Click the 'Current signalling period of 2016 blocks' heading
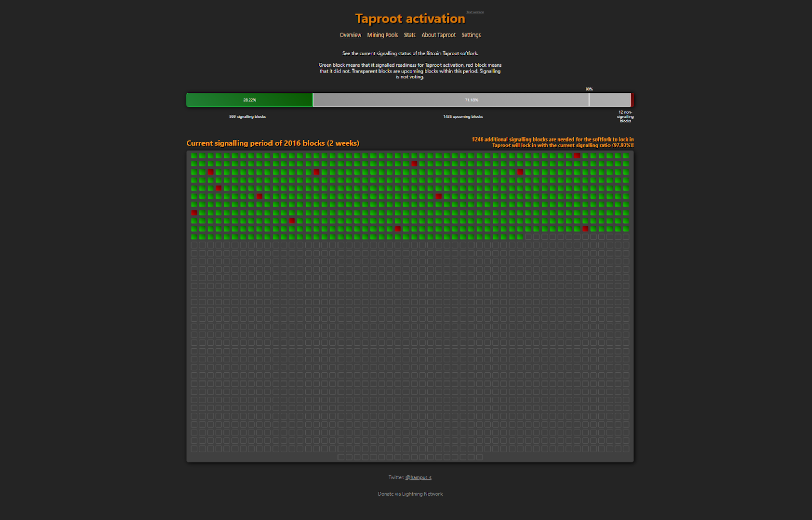The width and height of the screenshot is (812, 520). click(273, 143)
